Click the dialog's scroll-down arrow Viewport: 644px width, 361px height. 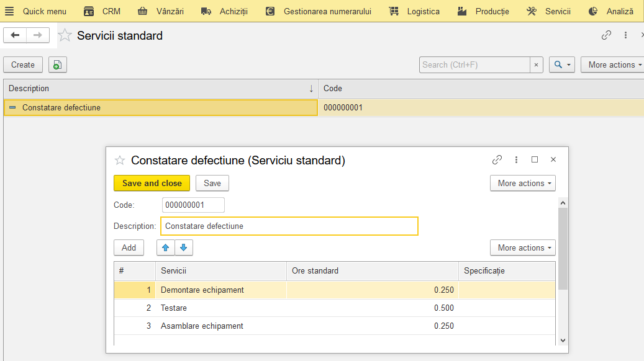click(563, 341)
